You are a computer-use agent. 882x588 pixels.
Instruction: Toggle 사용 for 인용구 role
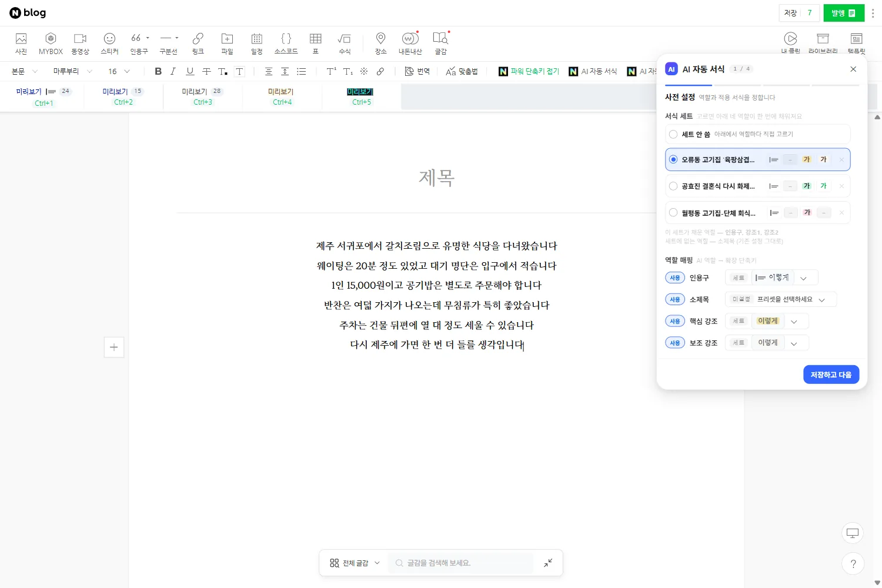[675, 278]
